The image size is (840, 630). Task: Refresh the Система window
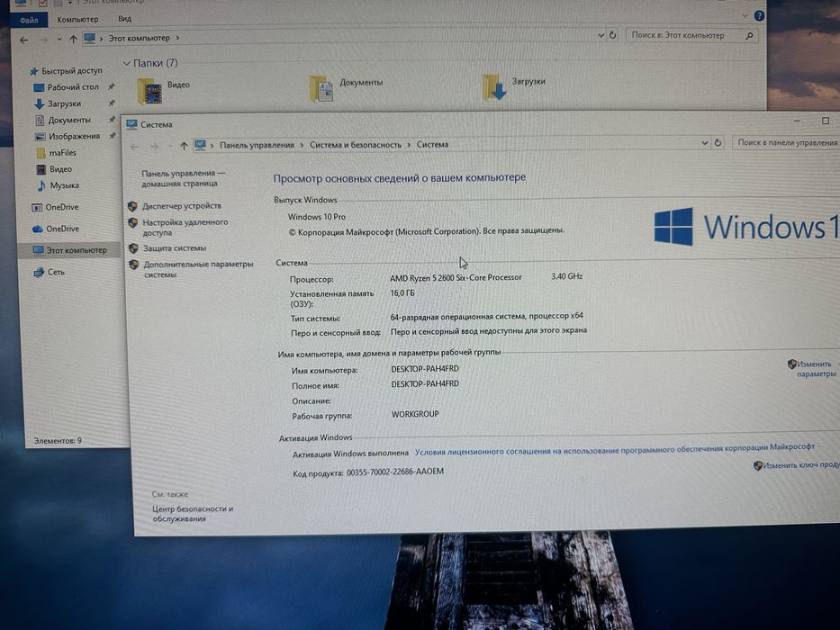(718, 143)
